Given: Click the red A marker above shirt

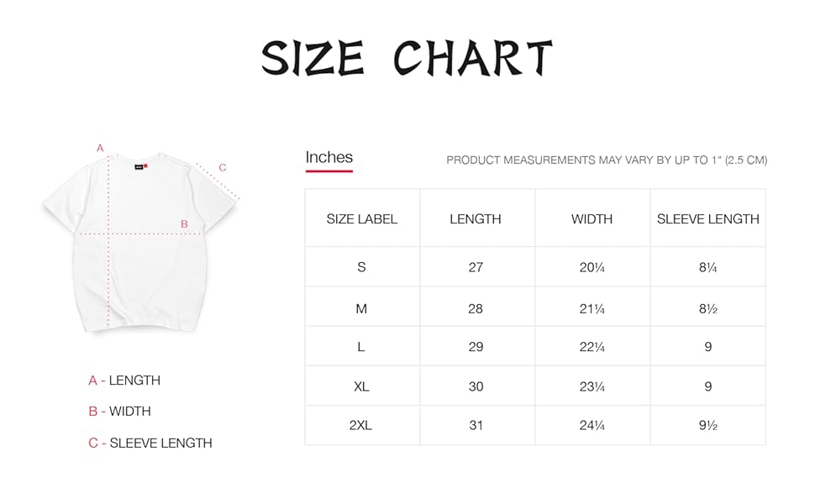Looking at the screenshot, I should (100, 149).
